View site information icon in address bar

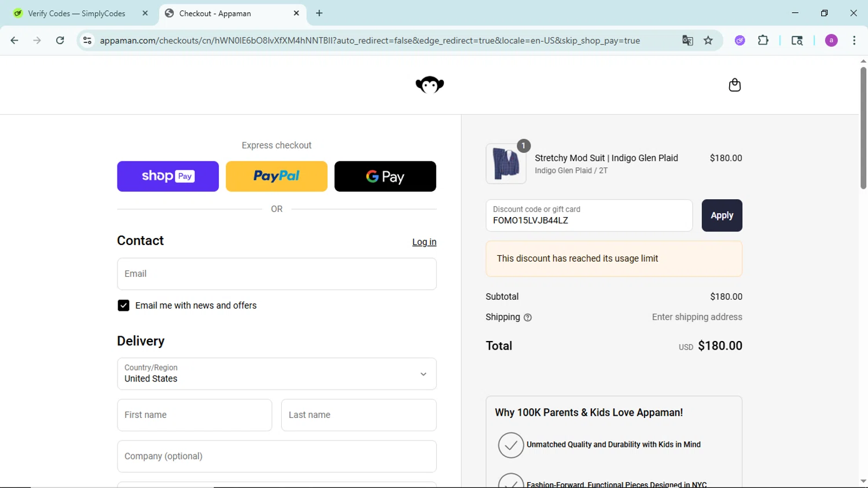pos(87,41)
